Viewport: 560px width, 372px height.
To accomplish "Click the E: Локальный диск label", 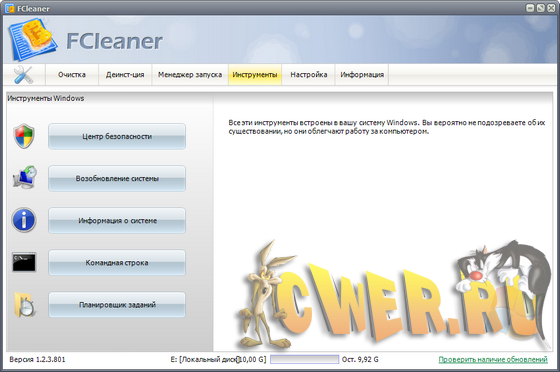I will click(218, 360).
